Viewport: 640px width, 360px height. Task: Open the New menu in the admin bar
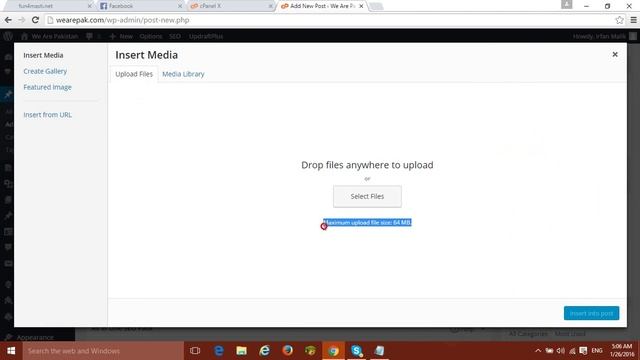121,36
